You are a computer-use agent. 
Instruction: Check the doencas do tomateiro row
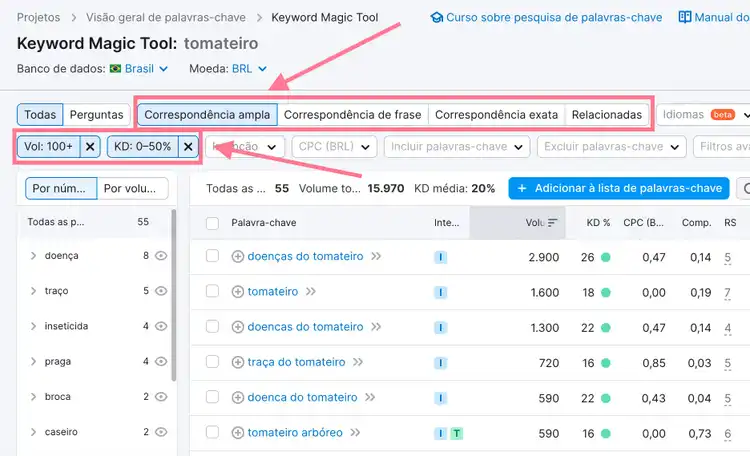[212, 327]
